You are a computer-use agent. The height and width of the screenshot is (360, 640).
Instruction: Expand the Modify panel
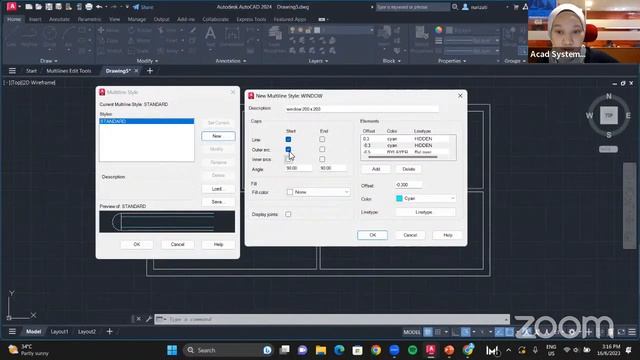point(147,61)
